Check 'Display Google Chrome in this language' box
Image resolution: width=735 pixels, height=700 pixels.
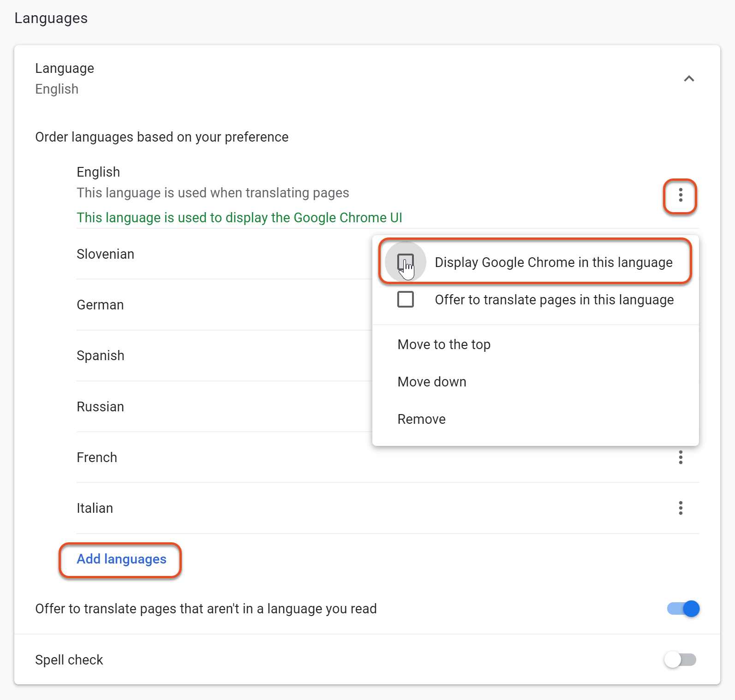pos(406,262)
